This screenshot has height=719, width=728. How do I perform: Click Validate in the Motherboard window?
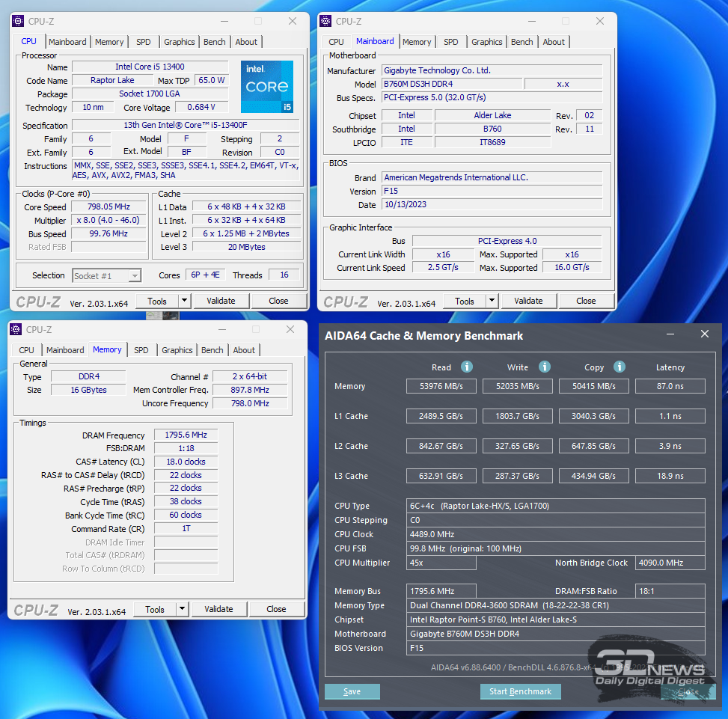point(528,301)
